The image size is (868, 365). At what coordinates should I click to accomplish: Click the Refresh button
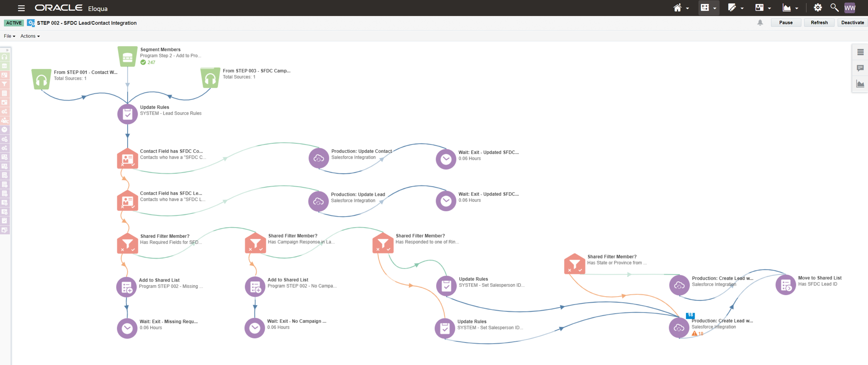point(819,22)
